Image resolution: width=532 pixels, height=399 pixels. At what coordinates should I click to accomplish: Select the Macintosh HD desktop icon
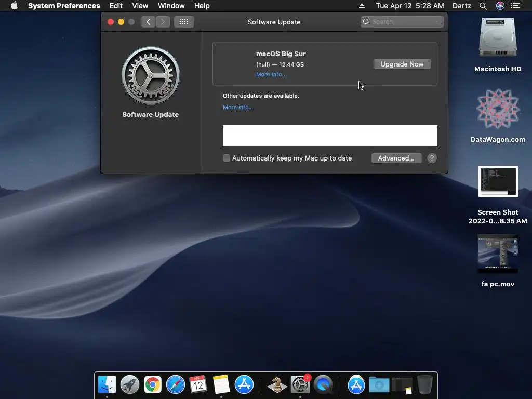coord(498,37)
